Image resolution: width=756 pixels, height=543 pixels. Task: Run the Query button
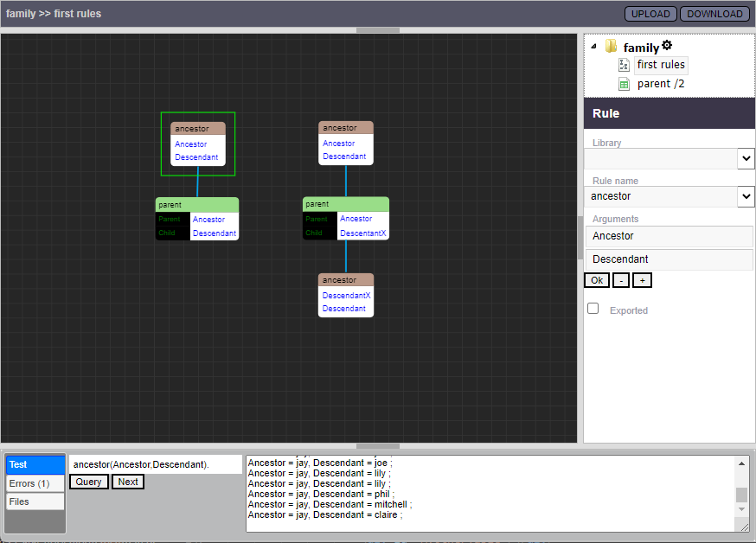[x=88, y=482]
